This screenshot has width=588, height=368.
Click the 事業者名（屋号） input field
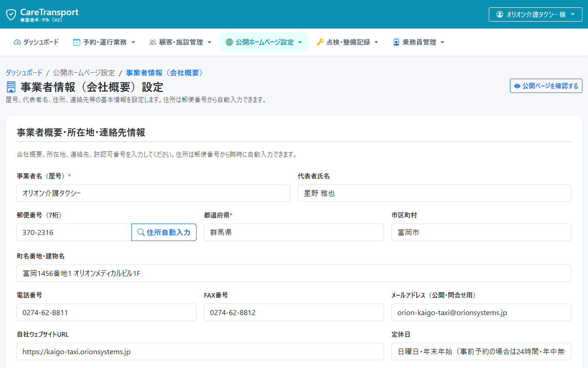pos(153,193)
